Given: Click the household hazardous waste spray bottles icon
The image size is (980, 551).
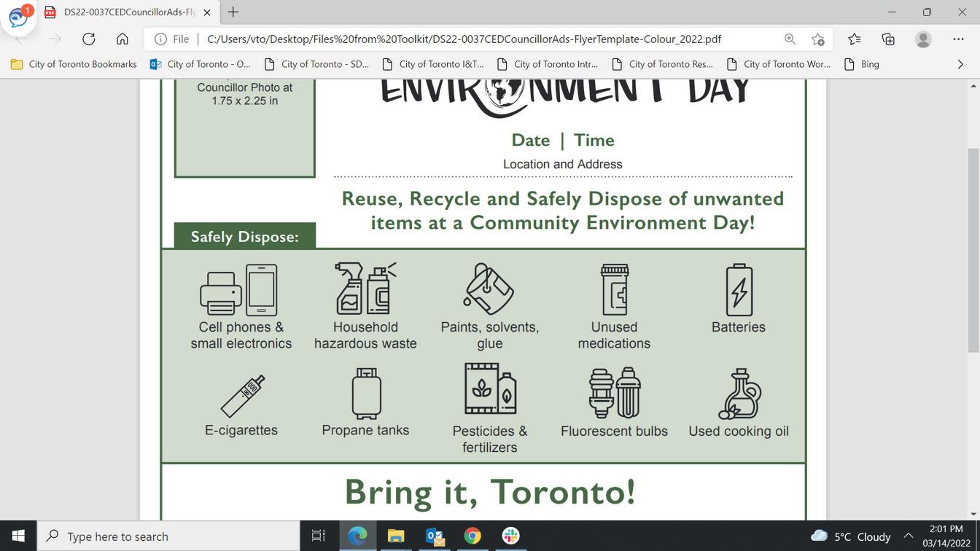Looking at the screenshot, I should [365, 289].
